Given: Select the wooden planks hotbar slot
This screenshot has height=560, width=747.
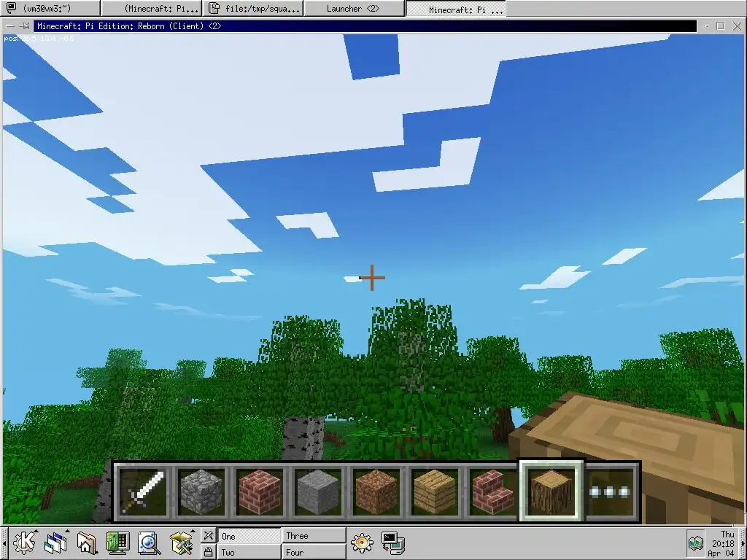Looking at the screenshot, I should (435, 492).
